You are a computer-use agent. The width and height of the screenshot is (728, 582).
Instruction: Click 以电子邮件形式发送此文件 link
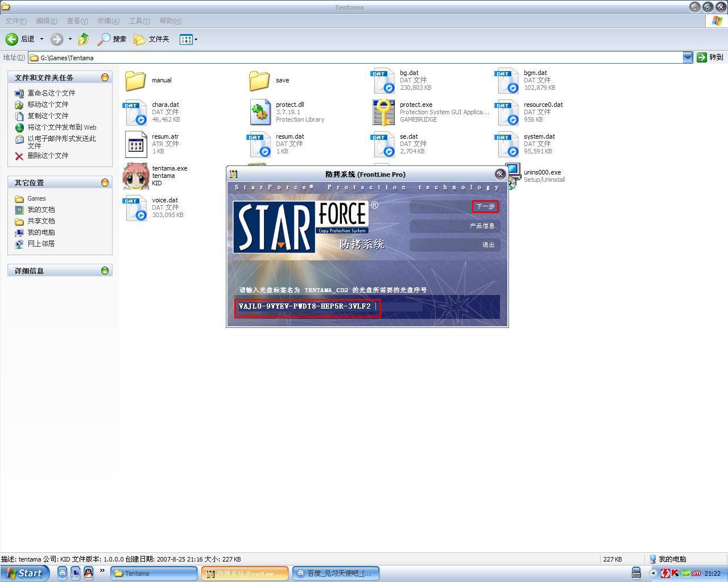61,142
